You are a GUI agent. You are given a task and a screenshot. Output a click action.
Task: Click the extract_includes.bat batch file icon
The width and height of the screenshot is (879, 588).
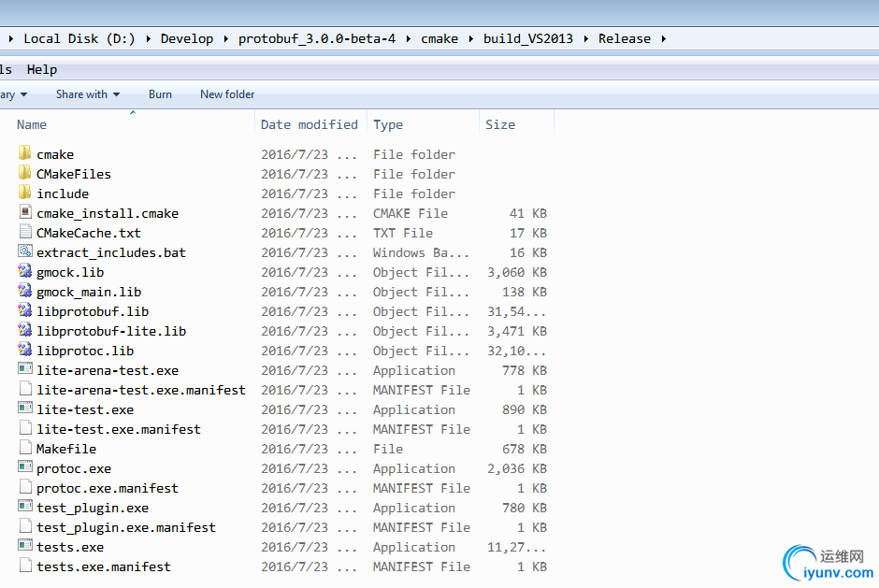pyautogui.click(x=24, y=251)
